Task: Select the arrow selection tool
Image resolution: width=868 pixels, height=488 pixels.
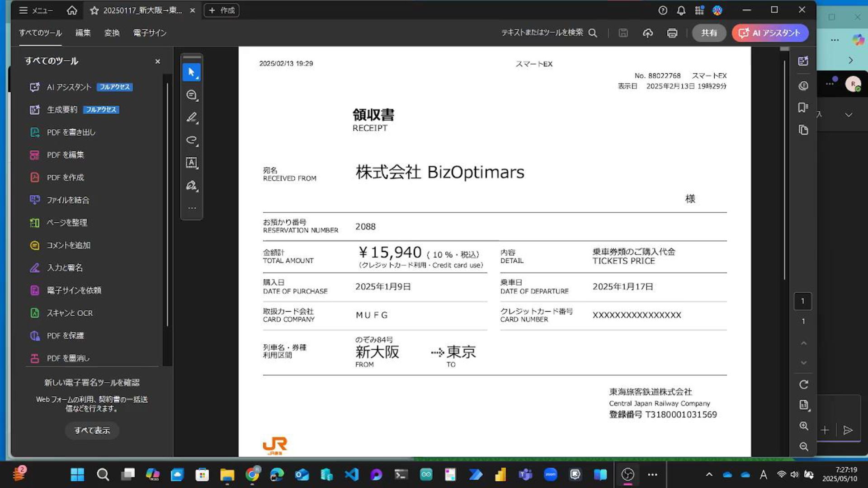Action: pos(191,72)
